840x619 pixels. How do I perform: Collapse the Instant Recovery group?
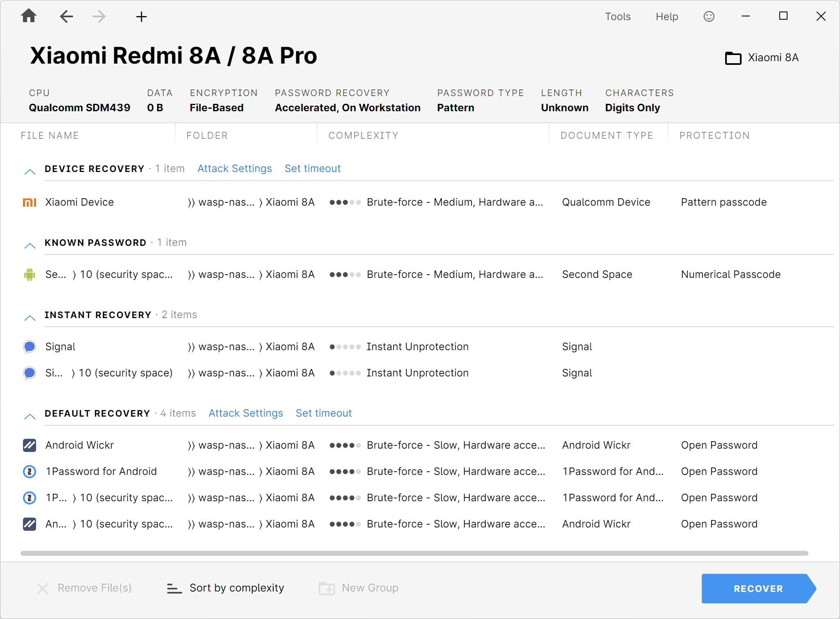coord(30,318)
